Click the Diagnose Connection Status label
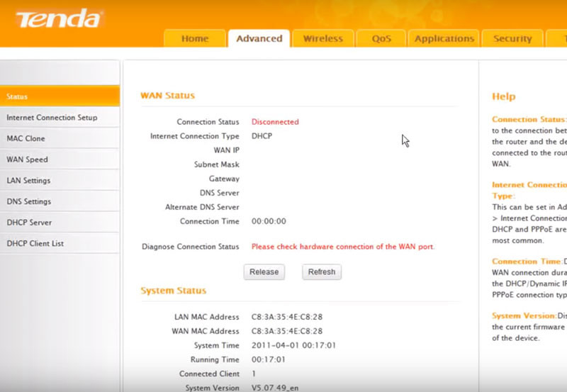The image size is (567, 392). click(x=190, y=247)
